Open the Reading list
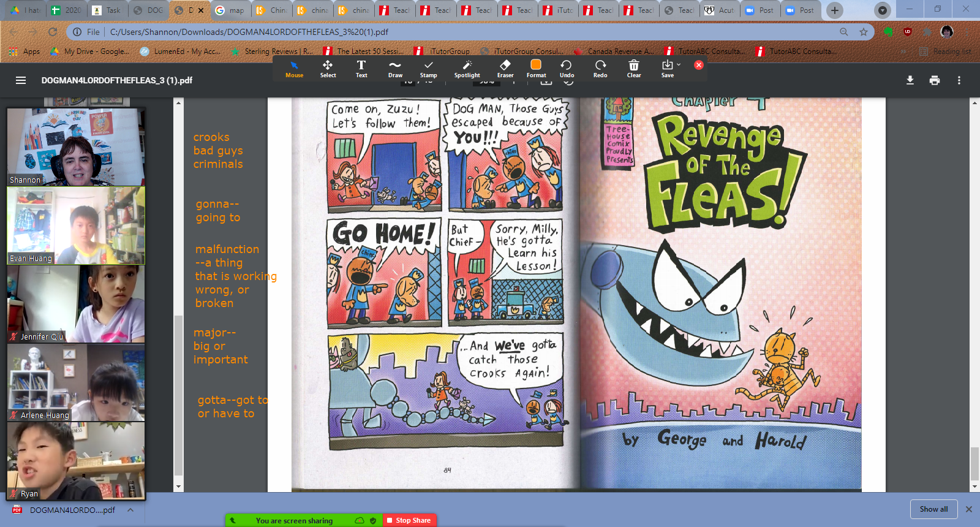The image size is (980, 527). pos(946,51)
